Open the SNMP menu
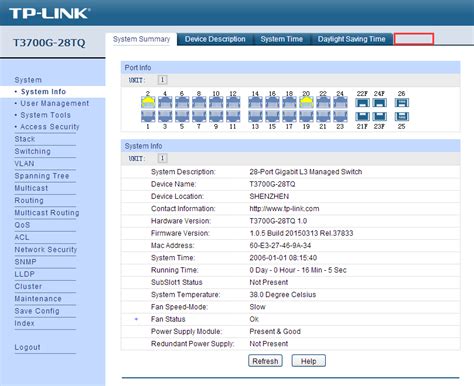The width and height of the screenshot is (474, 386). tap(26, 262)
